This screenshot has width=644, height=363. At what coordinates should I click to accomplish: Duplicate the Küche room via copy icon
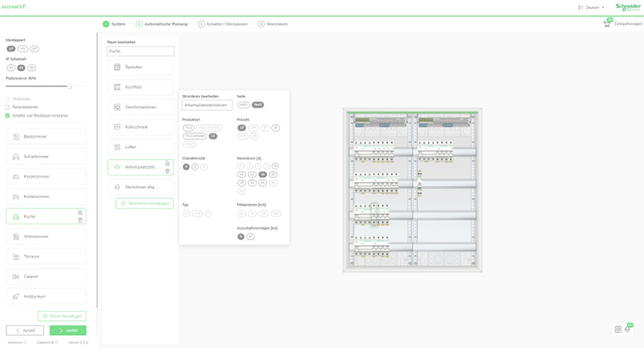(x=80, y=212)
